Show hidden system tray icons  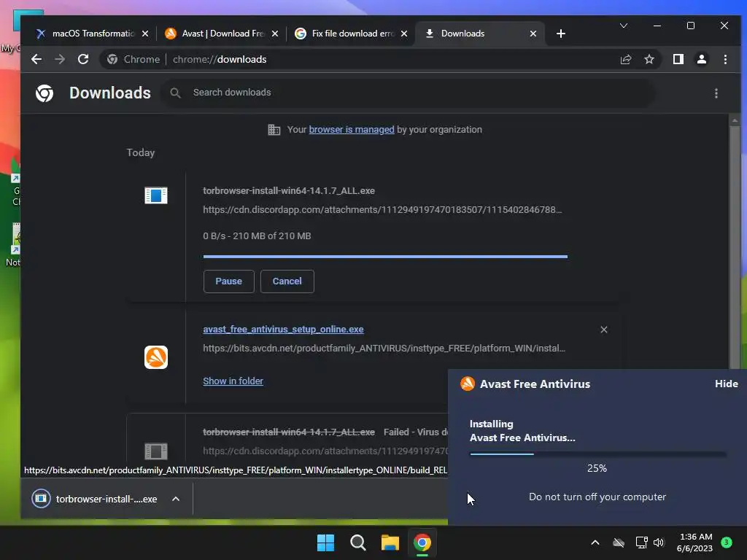(x=595, y=542)
